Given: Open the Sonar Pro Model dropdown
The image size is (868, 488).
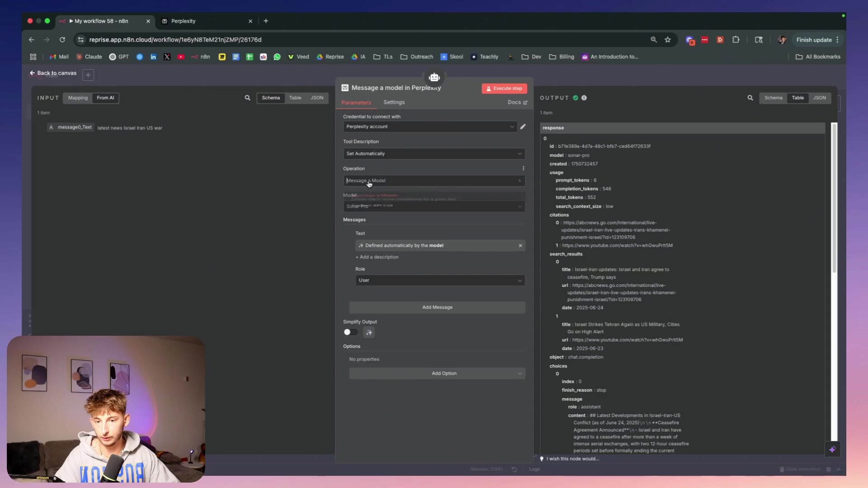Looking at the screenshot, I should (434, 206).
